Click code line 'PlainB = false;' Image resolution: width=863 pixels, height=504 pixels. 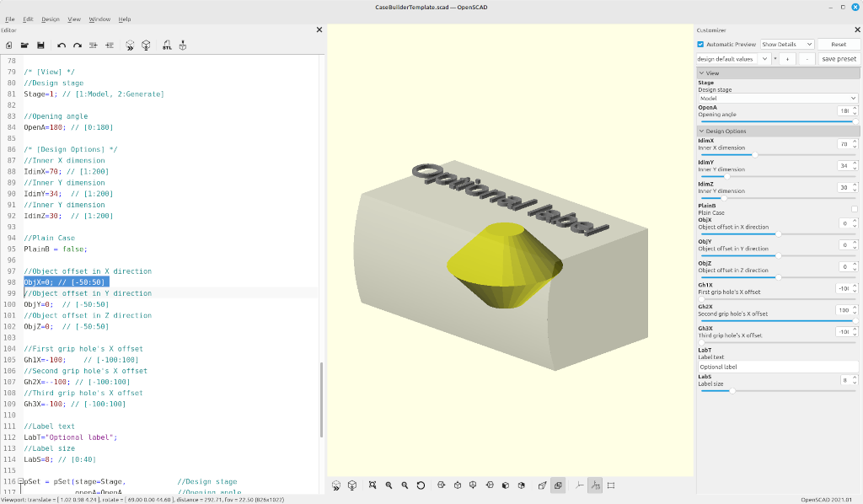[55, 249]
